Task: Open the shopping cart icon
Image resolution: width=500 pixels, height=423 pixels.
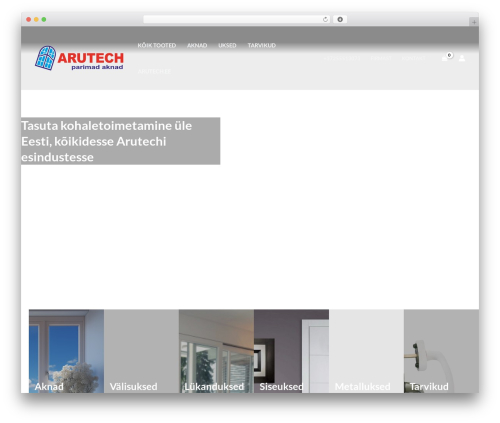Action: click(445, 58)
